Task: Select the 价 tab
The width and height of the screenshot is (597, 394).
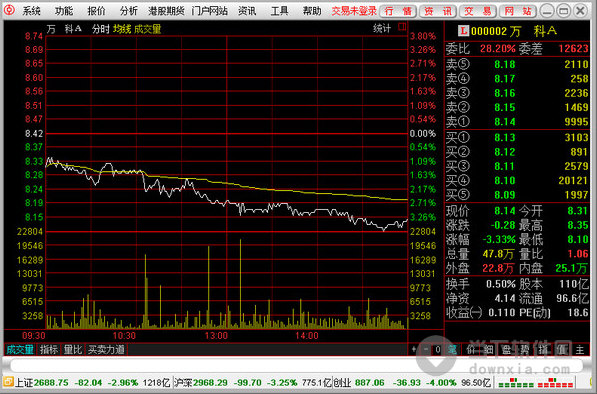Action: [x=470, y=349]
